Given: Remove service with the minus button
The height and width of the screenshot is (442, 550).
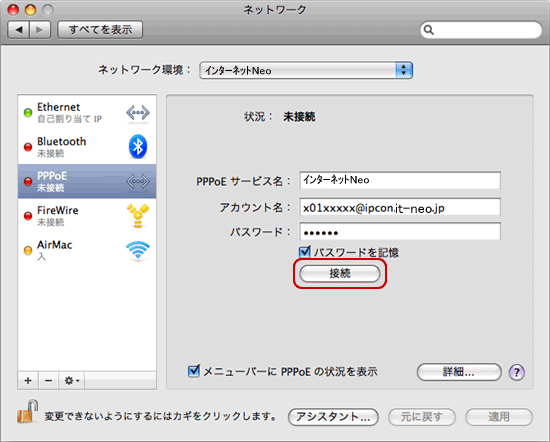Looking at the screenshot, I should pyautogui.click(x=49, y=381).
